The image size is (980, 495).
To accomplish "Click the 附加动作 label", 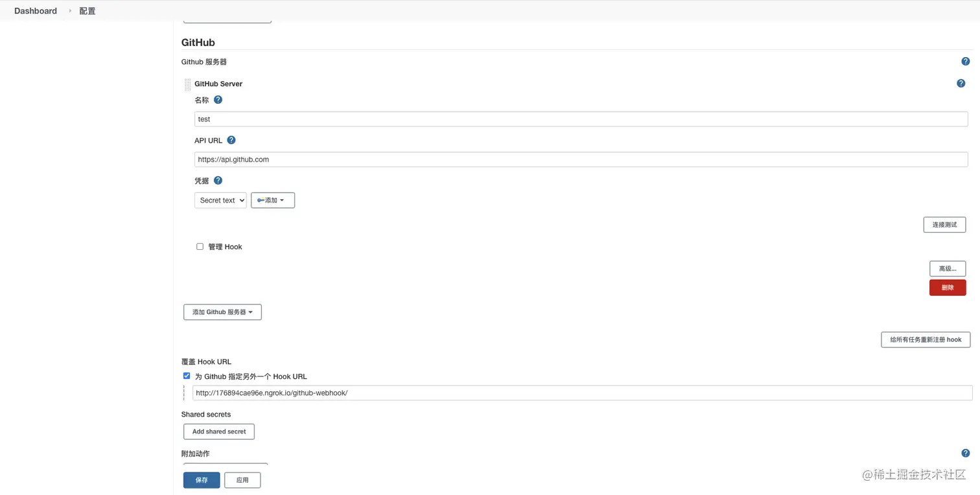I will pyautogui.click(x=196, y=453).
